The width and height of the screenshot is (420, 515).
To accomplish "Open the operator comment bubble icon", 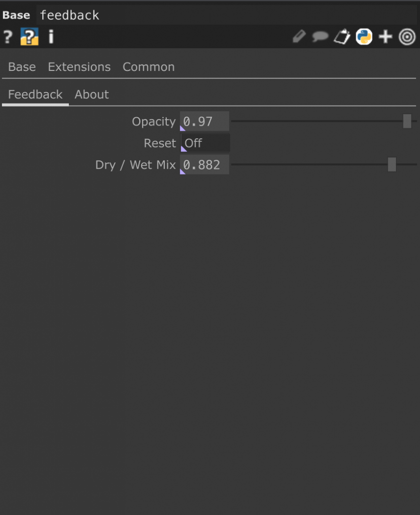I will 320,36.
